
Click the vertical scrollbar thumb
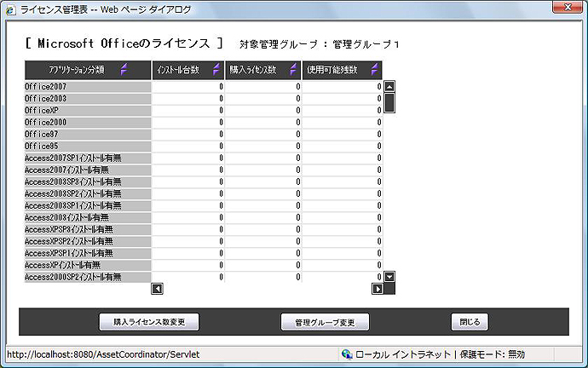(x=389, y=103)
